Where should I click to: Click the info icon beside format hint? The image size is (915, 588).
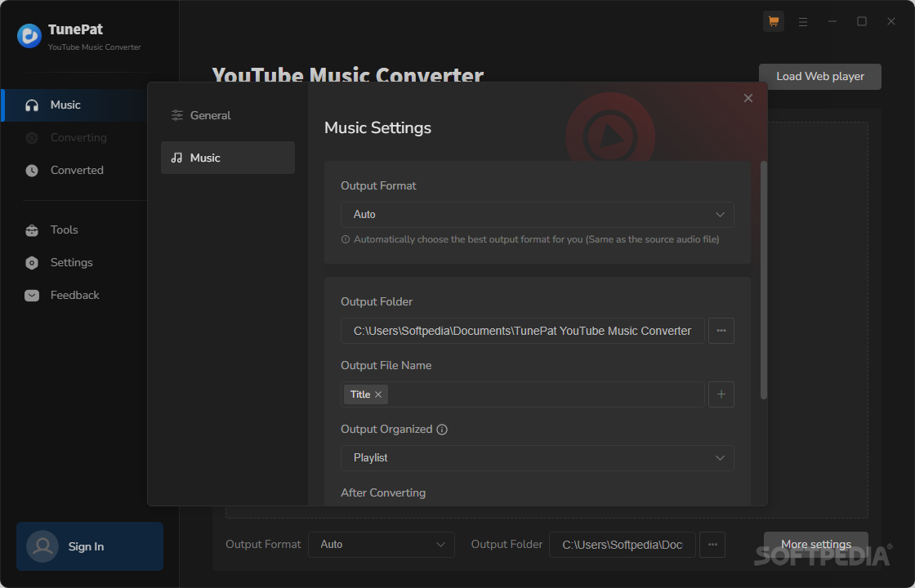tap(346, 240)
